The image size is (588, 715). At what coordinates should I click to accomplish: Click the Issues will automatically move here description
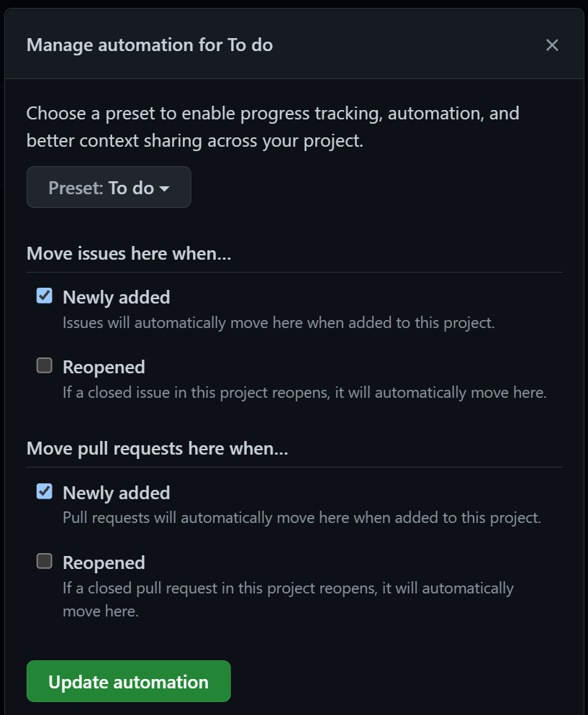(279, 322)
